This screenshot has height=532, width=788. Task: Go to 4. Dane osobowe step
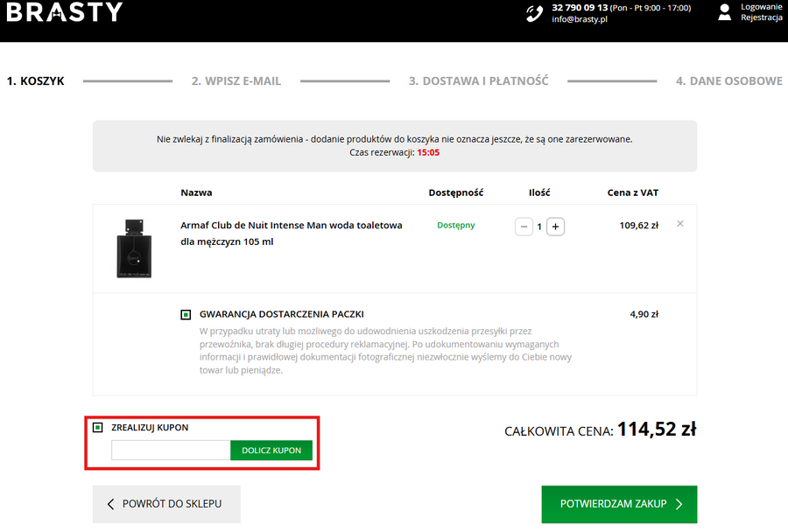[x=728, y=81]
